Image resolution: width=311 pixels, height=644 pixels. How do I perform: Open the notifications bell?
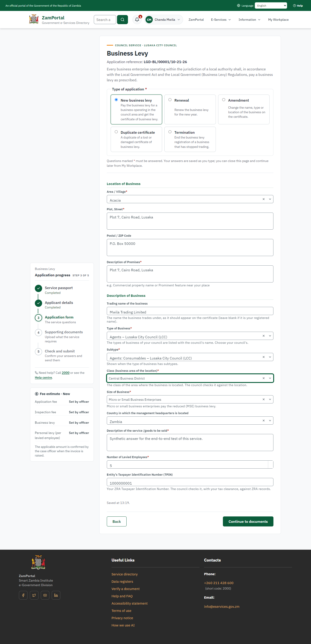[137, 20]
